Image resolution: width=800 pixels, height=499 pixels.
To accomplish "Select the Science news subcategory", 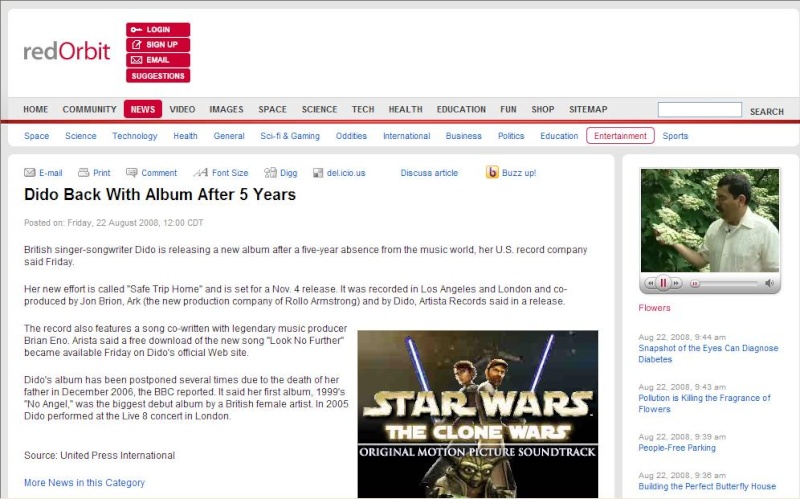I will [x=81, y=136].
